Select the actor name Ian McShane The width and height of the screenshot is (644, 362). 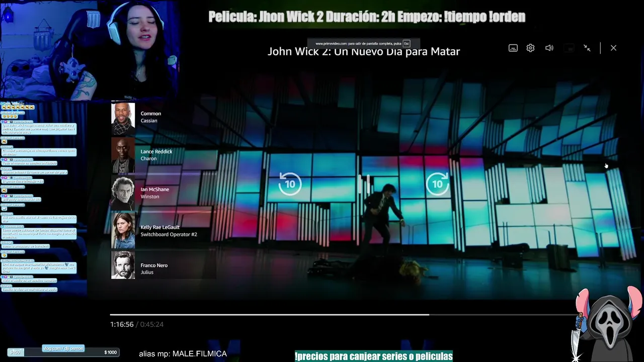(154, 190)
